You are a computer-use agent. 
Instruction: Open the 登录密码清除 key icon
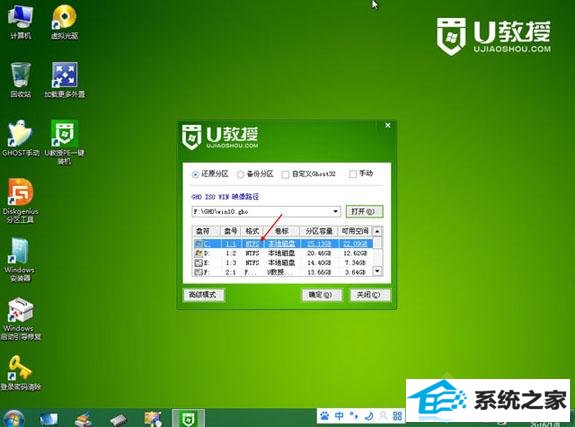[x=21, y=373]
